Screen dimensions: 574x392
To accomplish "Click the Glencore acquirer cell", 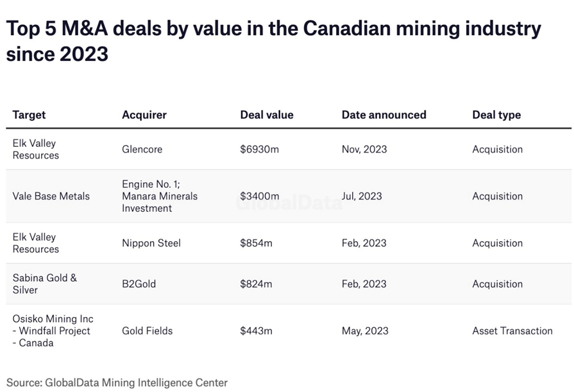I will tap(142, 149).
